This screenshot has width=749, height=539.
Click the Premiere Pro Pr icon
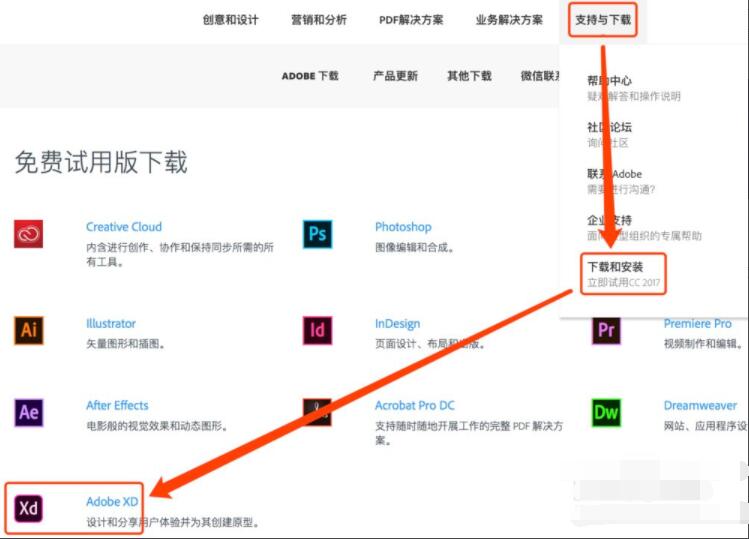[x=606, y=330]
